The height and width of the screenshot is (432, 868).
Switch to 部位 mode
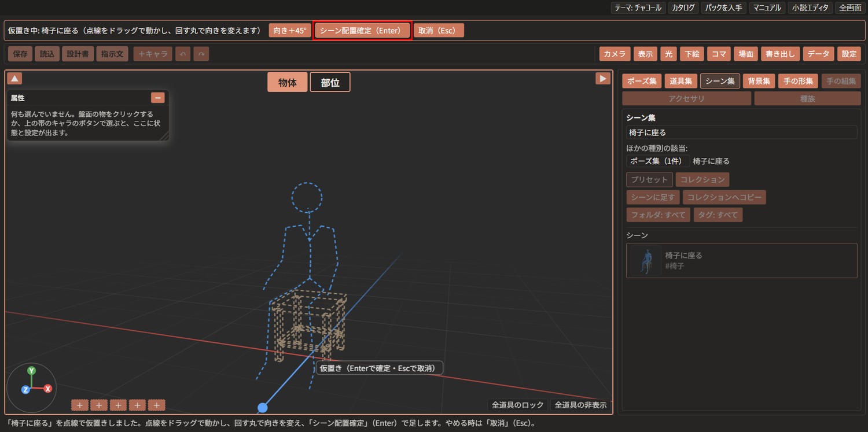[330, 83]
